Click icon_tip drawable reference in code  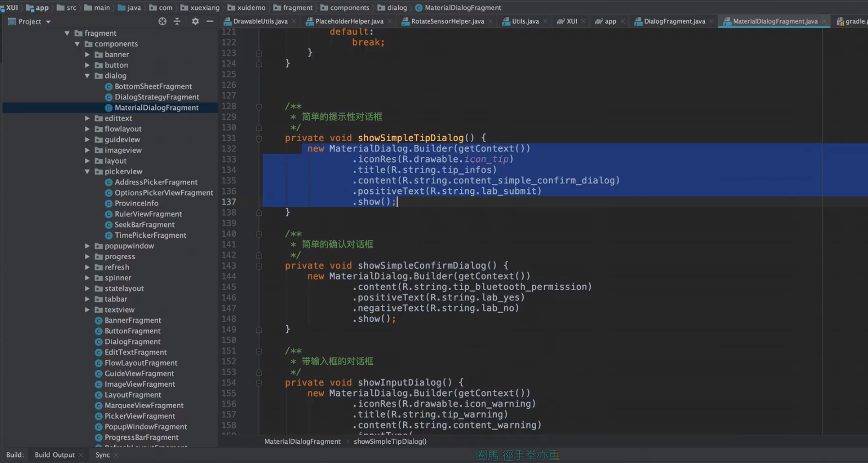pos(486,159)
